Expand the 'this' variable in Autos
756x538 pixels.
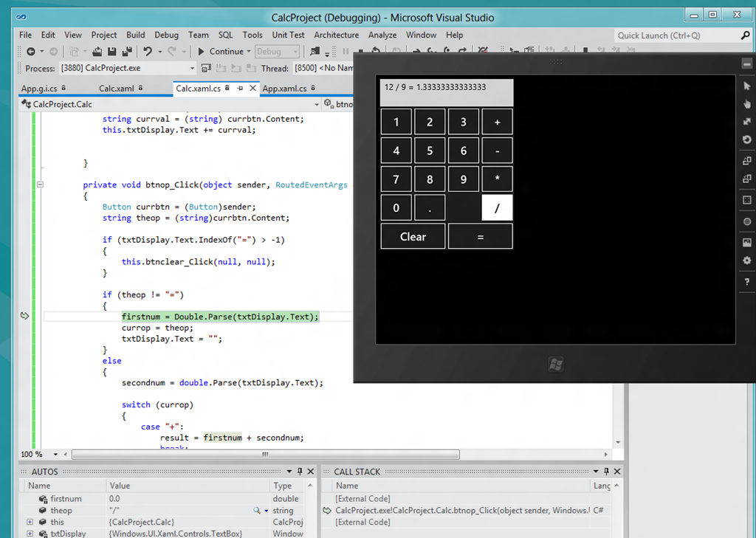click(x=30, y=522)
